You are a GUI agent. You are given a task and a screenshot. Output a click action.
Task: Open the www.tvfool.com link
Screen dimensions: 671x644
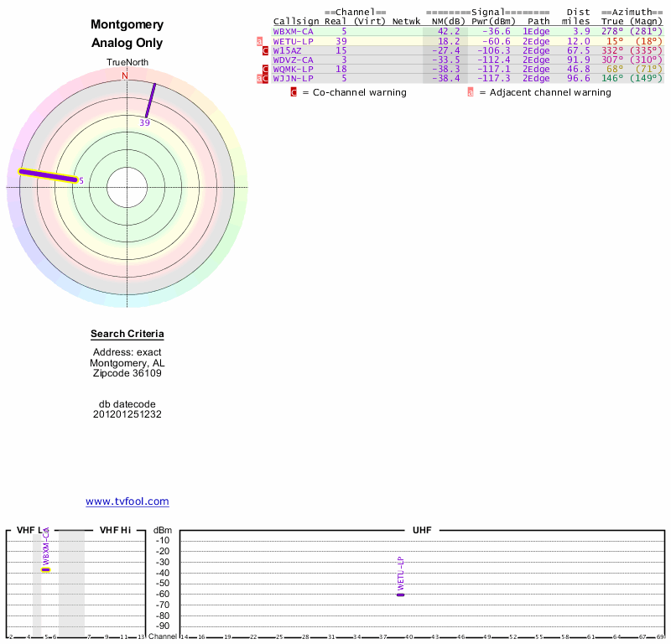[127, 501]
